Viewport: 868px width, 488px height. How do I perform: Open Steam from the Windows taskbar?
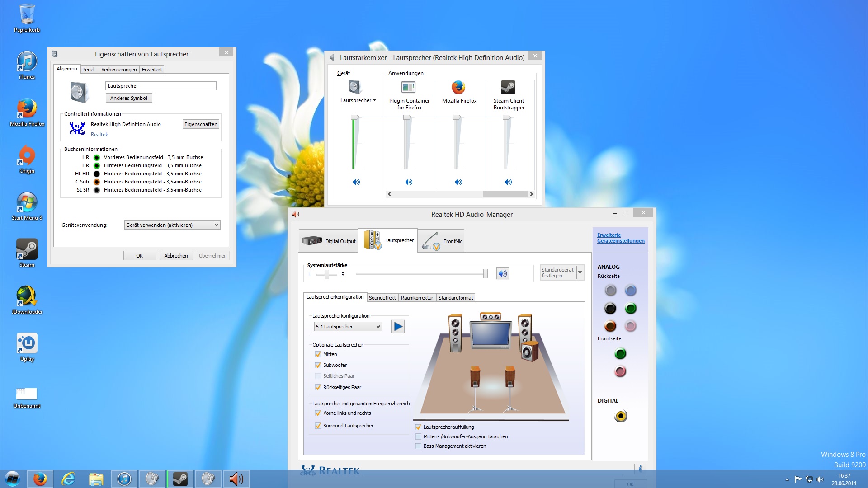[180, 479]
